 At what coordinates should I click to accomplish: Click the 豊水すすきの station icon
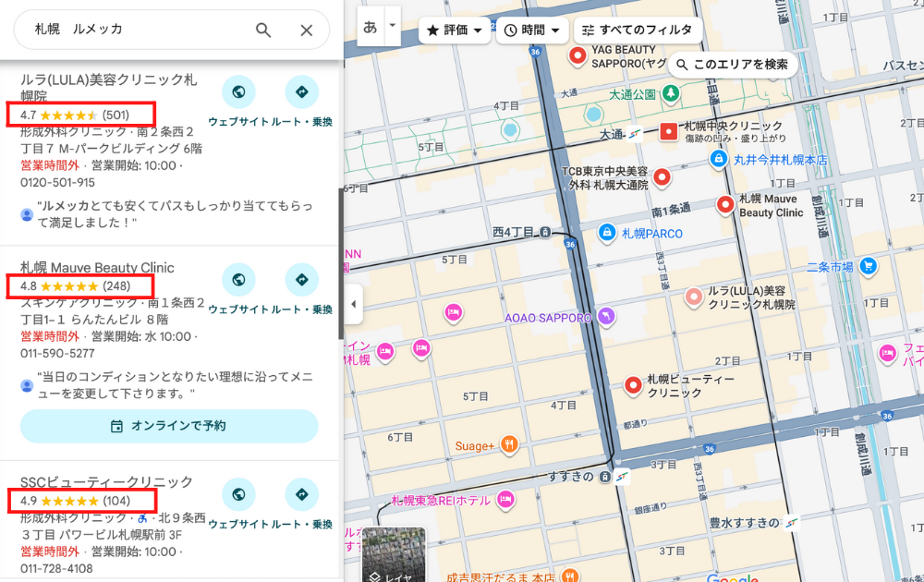[792, 523]
